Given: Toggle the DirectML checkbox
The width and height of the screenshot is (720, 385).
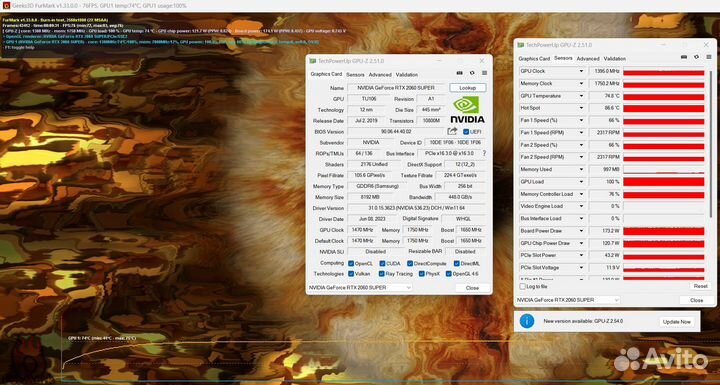Looking at the screenshot, I should point(456,264).
